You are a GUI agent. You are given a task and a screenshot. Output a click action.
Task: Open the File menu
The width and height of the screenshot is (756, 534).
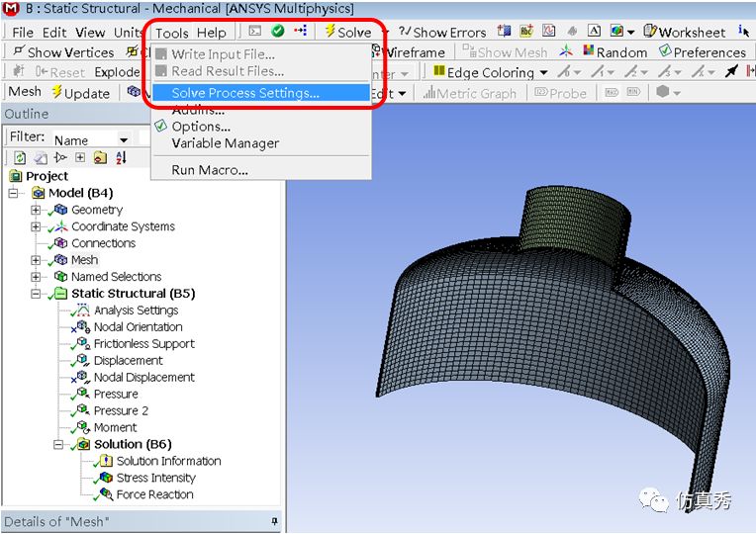click(x=23, y=33)
